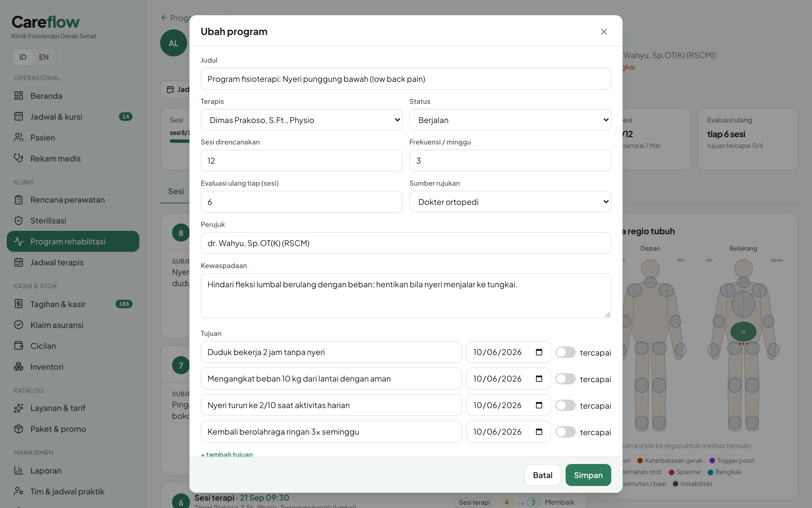Click the highlighted lumbar region 22
Screen dimensions: 812x508
[743, 332]
